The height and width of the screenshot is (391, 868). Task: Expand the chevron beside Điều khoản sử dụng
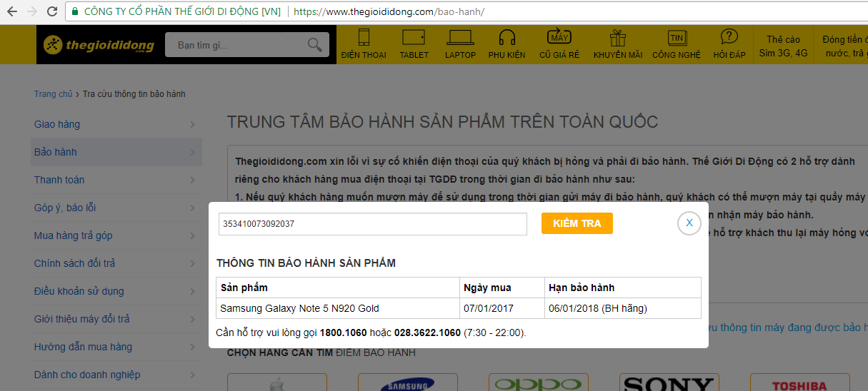click(x=193, y=292)
